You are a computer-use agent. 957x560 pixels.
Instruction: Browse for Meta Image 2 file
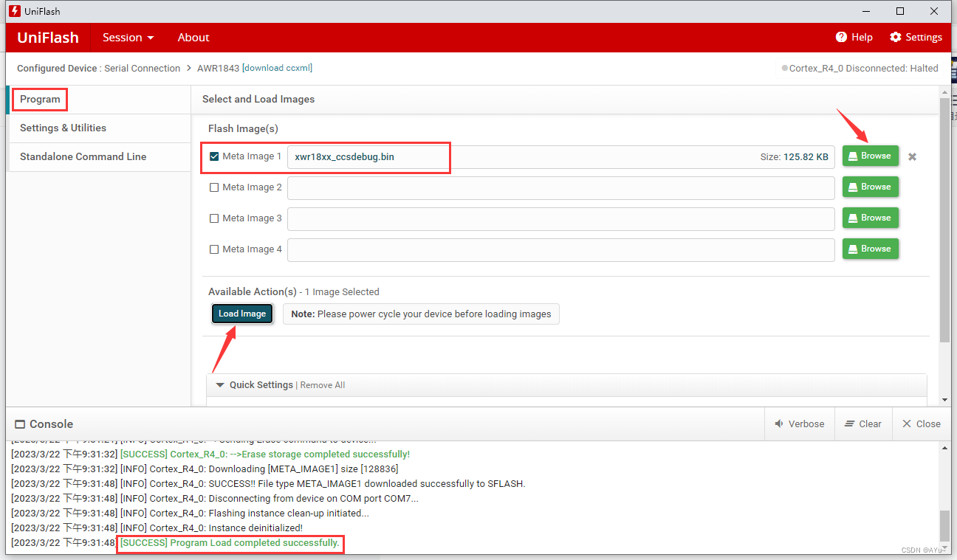pyautogui.click(x=871, y=187)
